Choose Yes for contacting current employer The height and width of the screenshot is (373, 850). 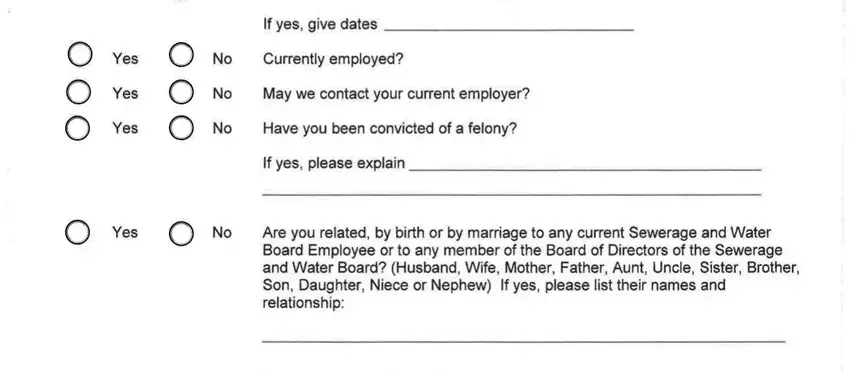coord(79,92)
